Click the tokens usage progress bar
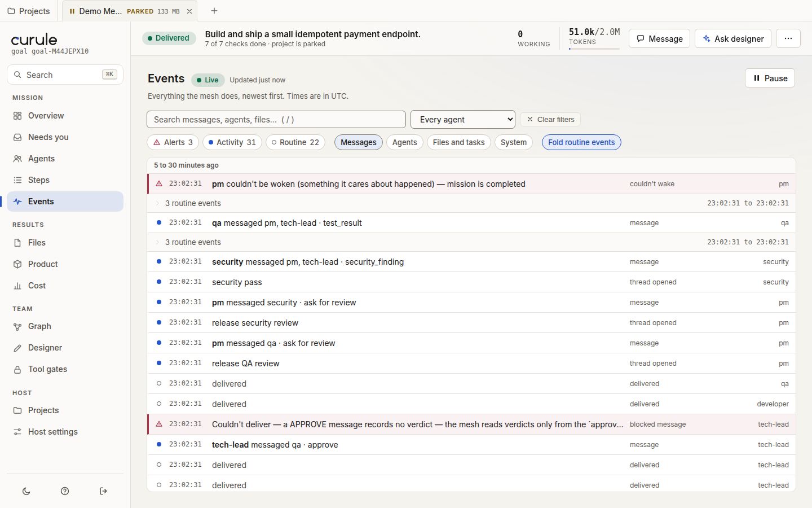This screenshot has height=508, width=812. tap(594, 49)
